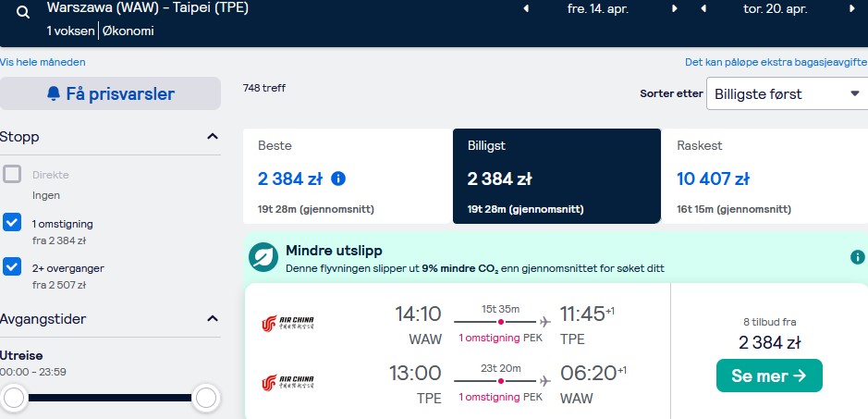Open the Sorter etter dropdown

pos(788,93)
